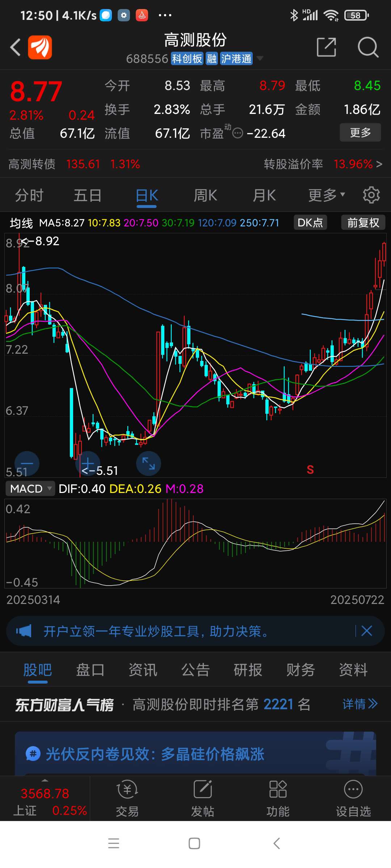The height and width of the screenshot is (868, 391).
Task: Tap 设自选 add to watchlist icon
Action: click(353, 789)
